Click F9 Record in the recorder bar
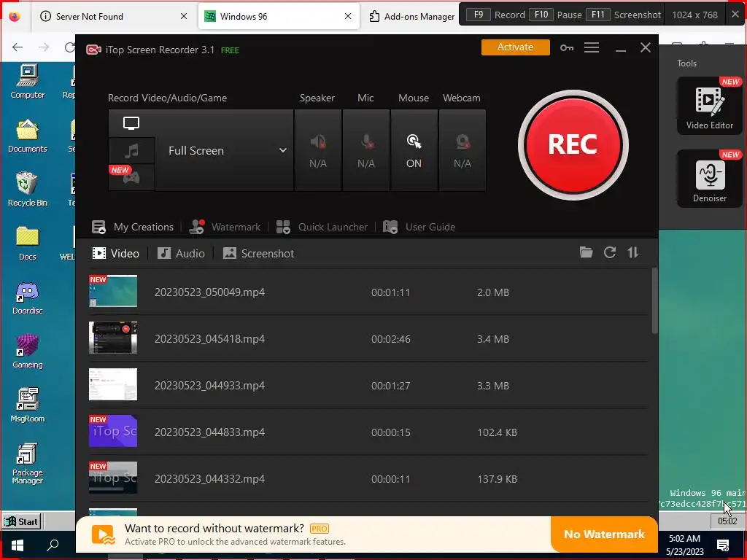This screenshot has width=747, height=560. [x=495, y=15]
